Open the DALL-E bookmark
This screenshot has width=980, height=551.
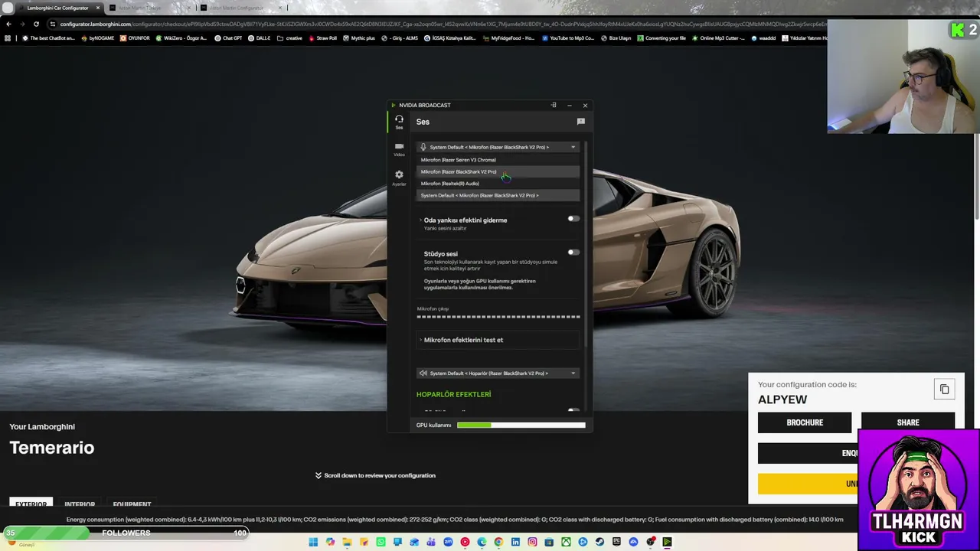coord(260,37)
